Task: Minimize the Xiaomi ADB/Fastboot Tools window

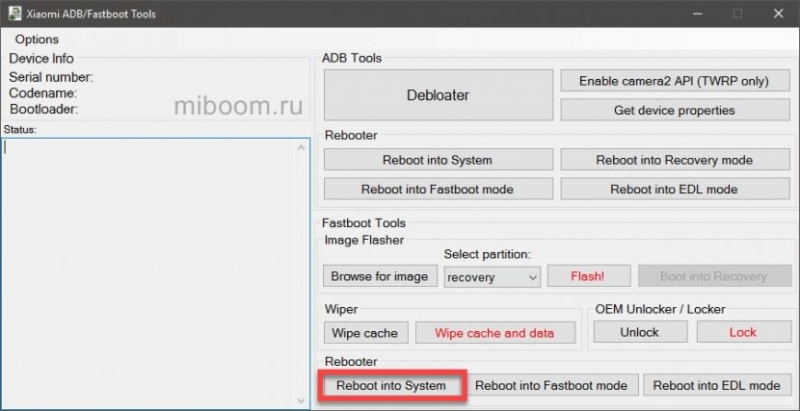Action: point(697,14)
